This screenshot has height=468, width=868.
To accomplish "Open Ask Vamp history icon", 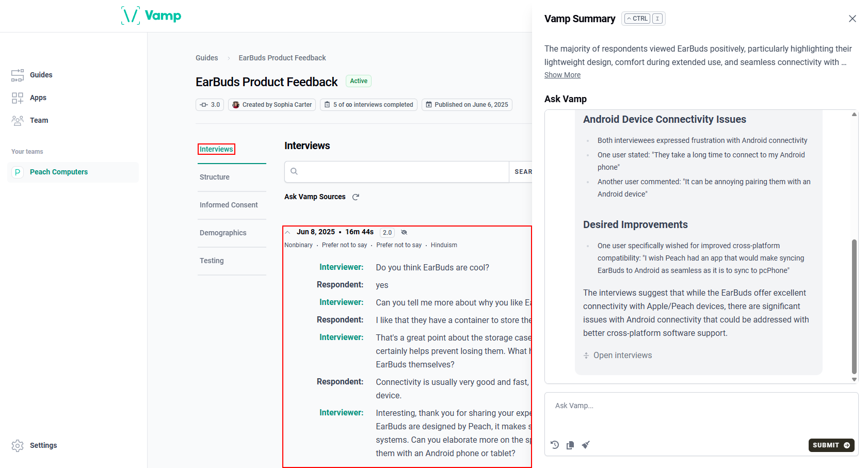I will click(555, 445).
